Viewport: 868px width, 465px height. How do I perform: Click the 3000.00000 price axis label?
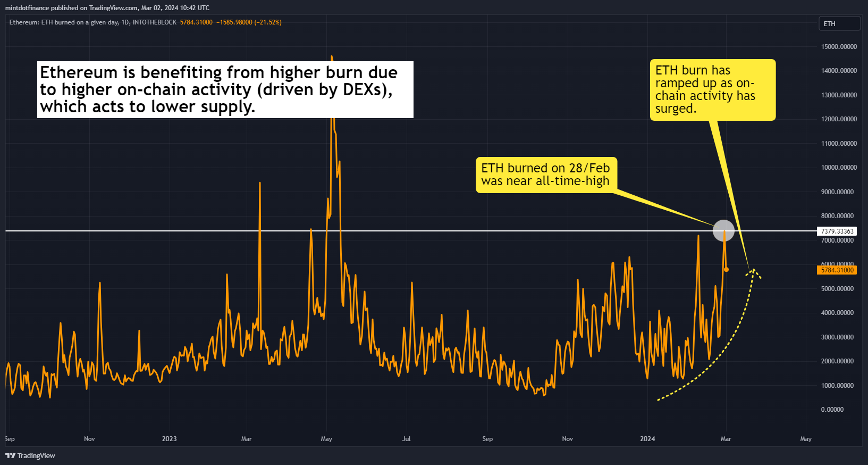pos(837,337)
